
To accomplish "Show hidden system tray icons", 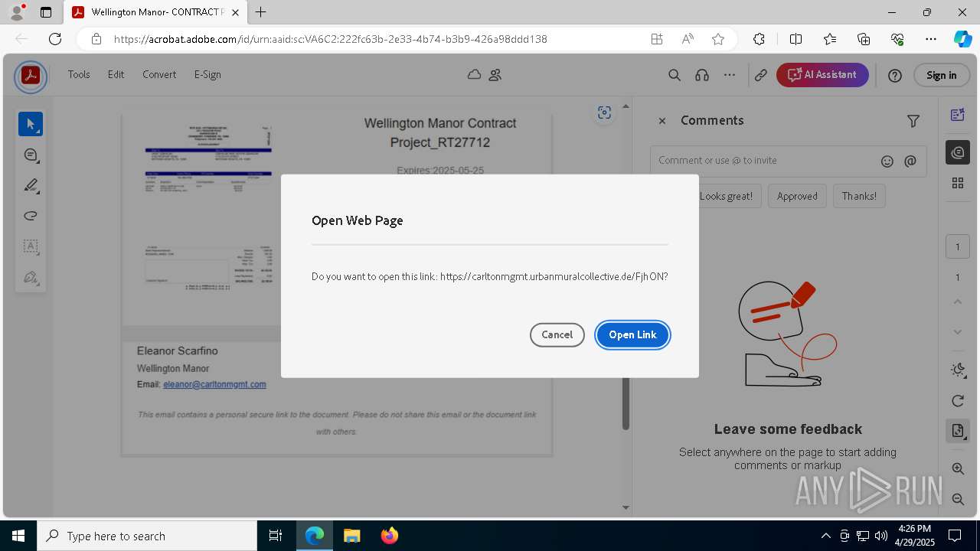I will pyautogui.click(x=825, y=536).
